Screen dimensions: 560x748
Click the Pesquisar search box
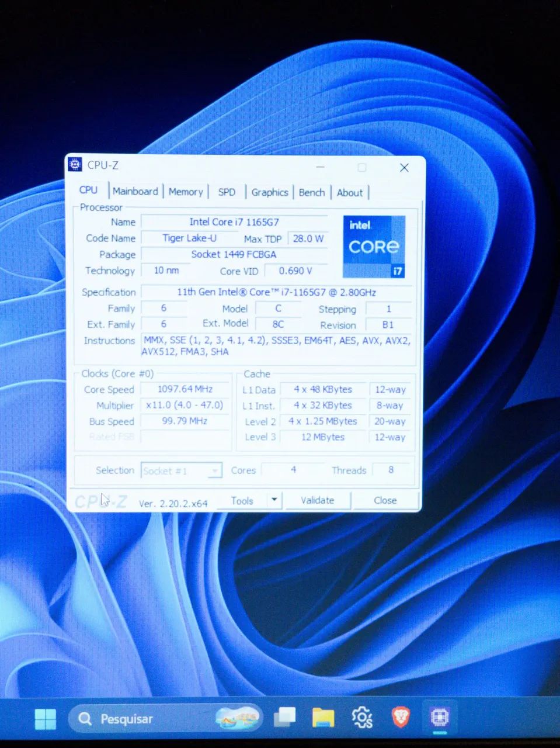(x=165, y=719)
